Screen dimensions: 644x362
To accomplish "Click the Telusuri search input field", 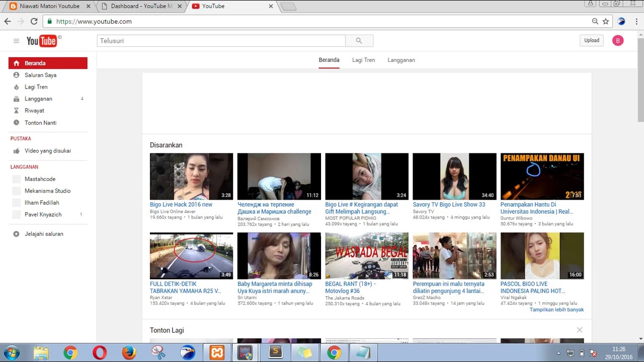I will (221, 41).
